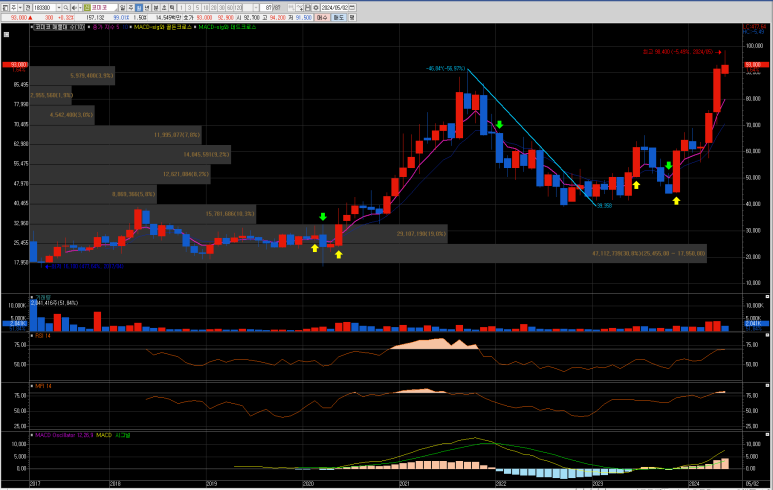Image resolution: width=773 pixels, height=490 pixels.
Task: Select the 1 interval button
Action: [181, 8]
